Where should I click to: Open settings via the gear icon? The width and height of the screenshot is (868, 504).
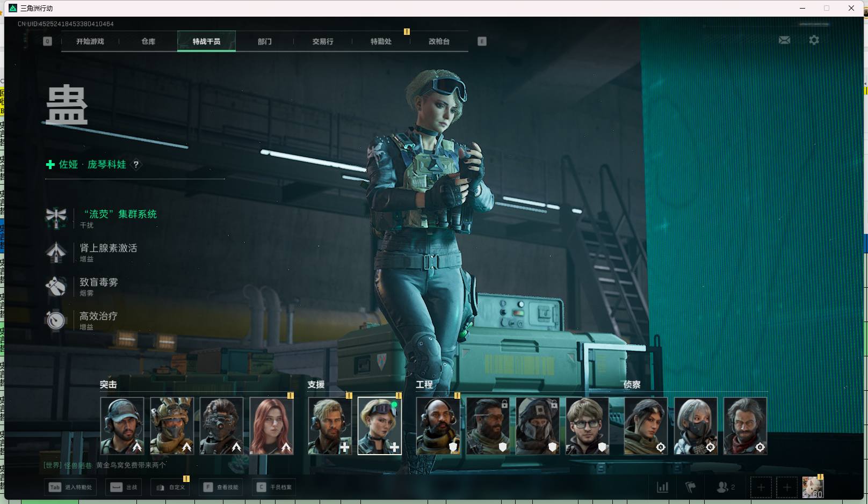click(x=814, y=40)
